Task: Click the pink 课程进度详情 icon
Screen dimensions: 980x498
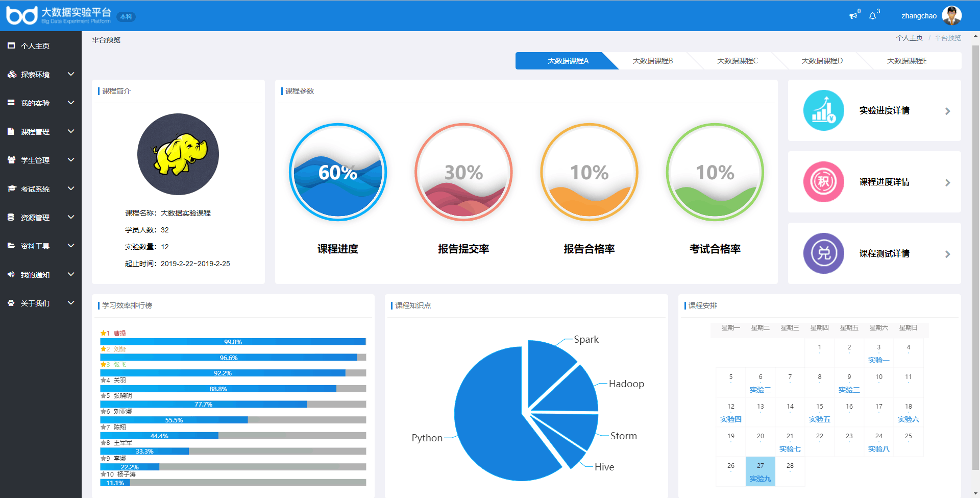Action: point(823,182)
